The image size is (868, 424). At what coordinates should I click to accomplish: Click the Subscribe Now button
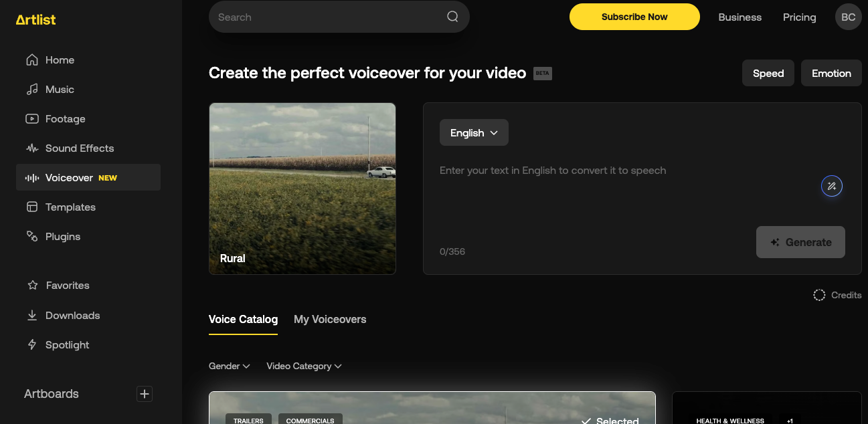click(x=634, y=17)
